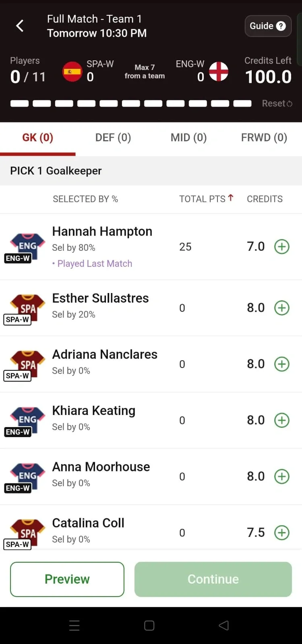Image resolution: width=302 pixels, height=644 pixels.
Task: Open the Guide help button
Action: click(268, 26)
